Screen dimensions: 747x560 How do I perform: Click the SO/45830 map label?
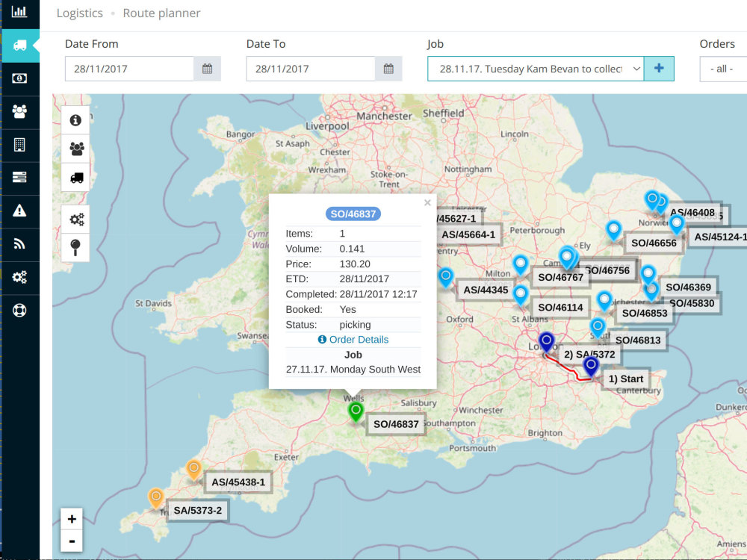click(692, 303)
